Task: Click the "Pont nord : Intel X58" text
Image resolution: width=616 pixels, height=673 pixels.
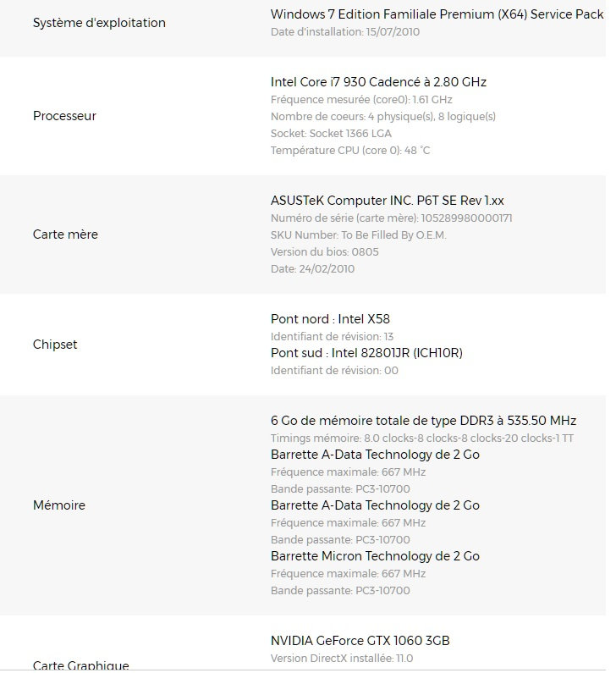Action: pos(330,319)
